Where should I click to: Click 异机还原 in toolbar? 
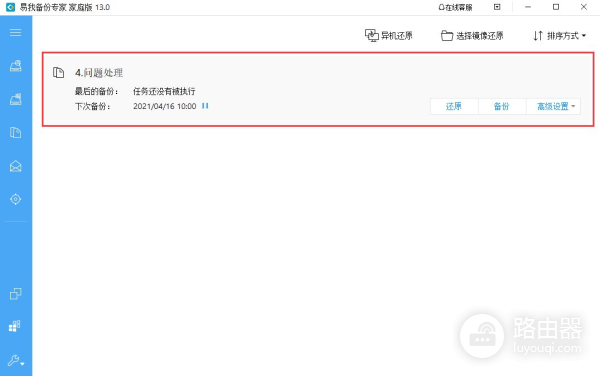[389, 36]
